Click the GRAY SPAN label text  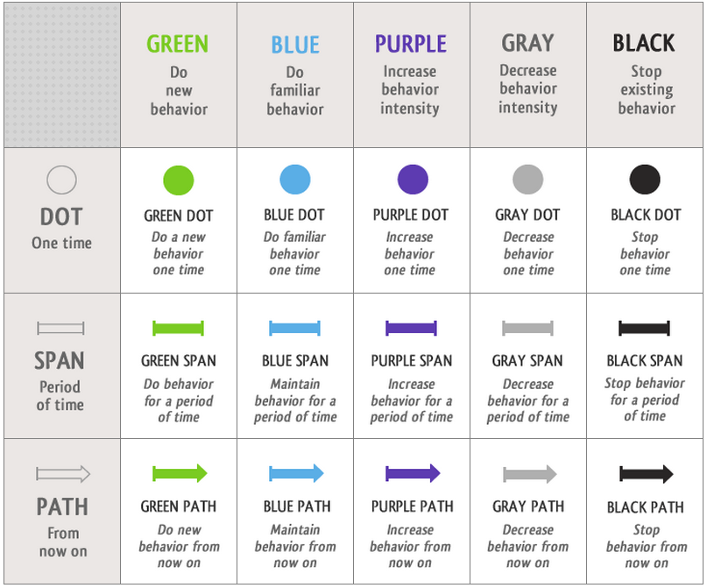coord(528,361)
